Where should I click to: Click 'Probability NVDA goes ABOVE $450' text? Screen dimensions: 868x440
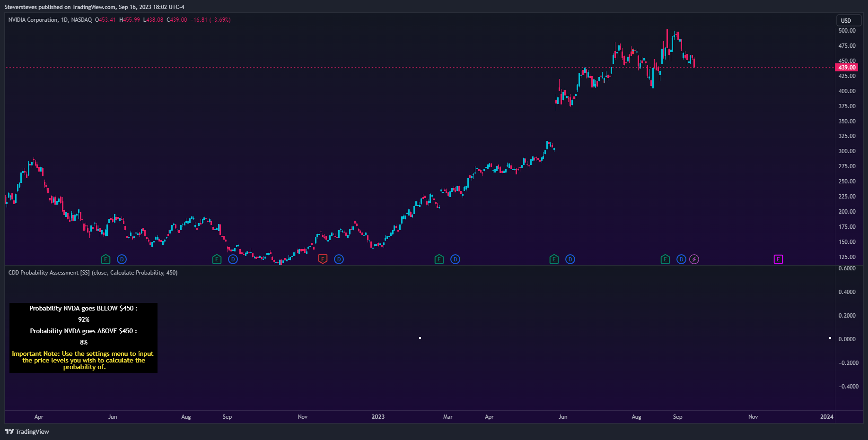[83, 331]
